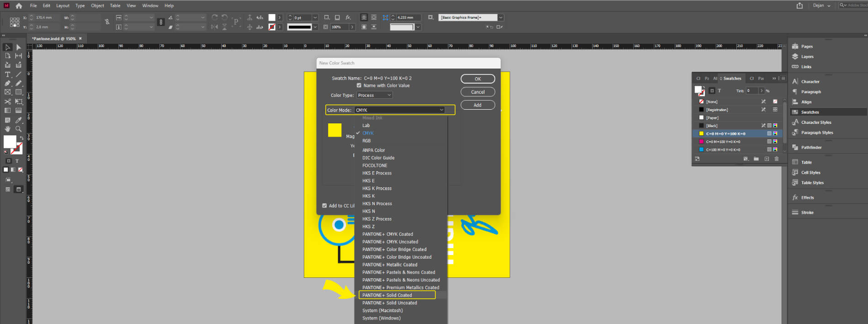The width and height of the screenshot is (868, 324).
Task: Activate the Zoom tool magnifier
Action: tap(18, 129)
